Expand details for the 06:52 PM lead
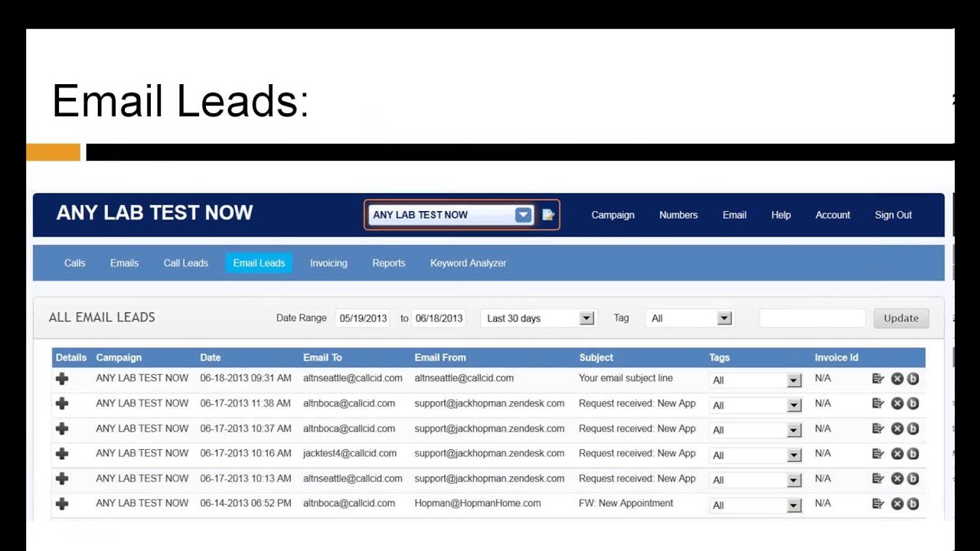The width and height of the screenshot is (980, 551). (62, 504)
